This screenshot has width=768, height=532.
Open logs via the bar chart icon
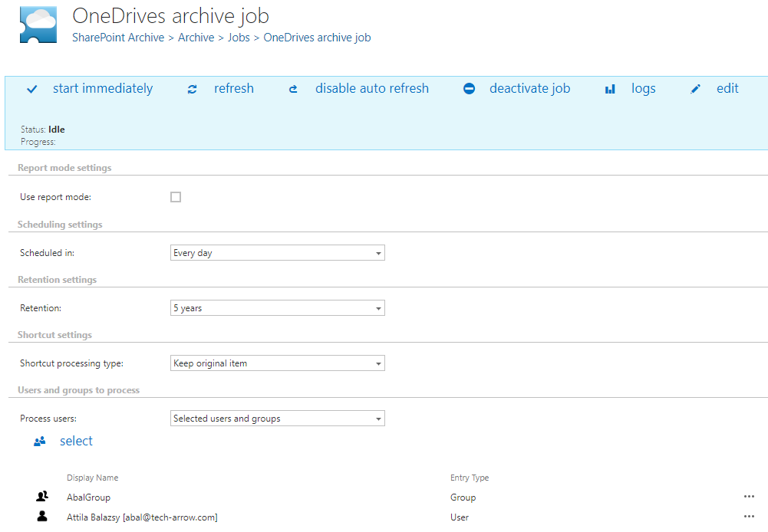coord(609,89)
